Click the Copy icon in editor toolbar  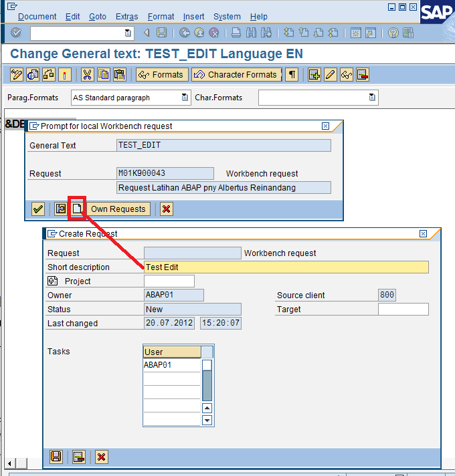pyautogui.click(x=104, y=75)
